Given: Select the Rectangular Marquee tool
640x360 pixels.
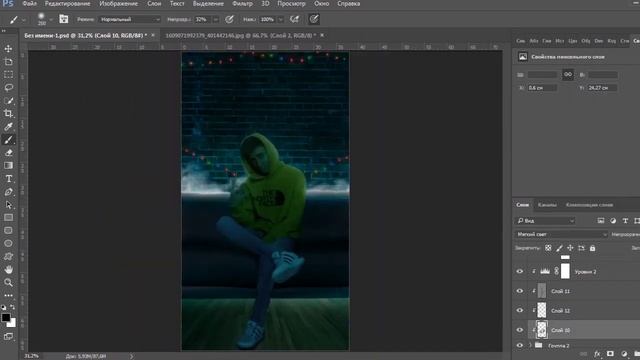Looking at the screenshot, I should [x=8, y=75].
